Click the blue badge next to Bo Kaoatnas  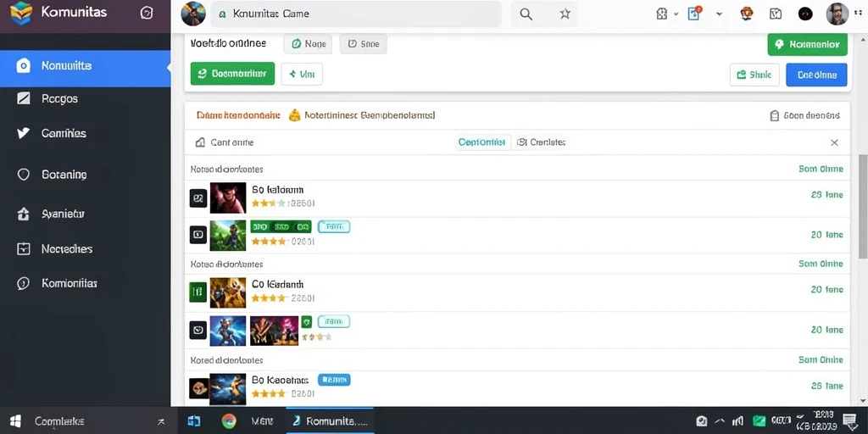(x=334, y=380)
